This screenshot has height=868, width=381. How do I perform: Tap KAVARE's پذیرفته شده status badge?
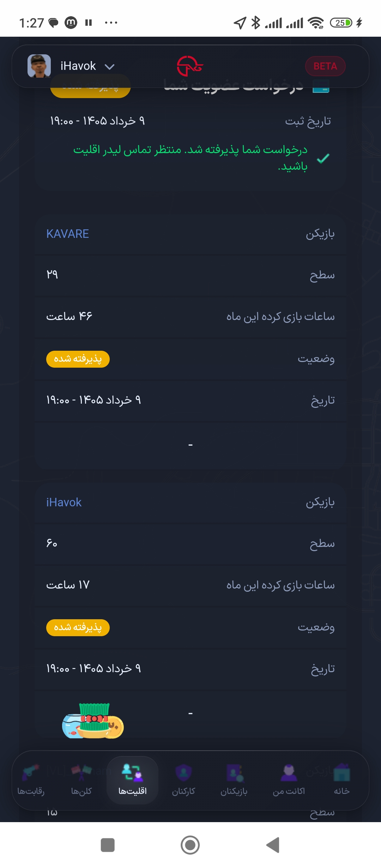pos(78,359)
